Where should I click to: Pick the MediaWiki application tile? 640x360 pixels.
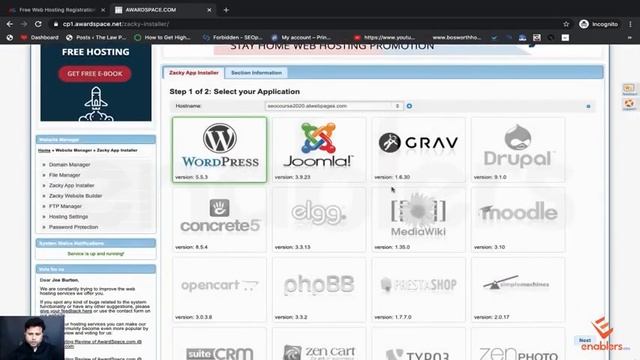[418, 220]
